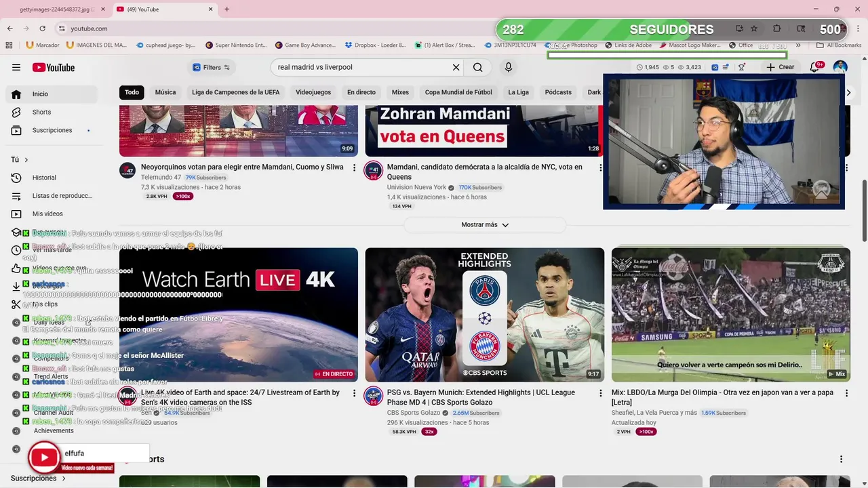The height and width of the screenshot is (488, 868).
Task: Select the Música filter chip
Action: [165, 92]
